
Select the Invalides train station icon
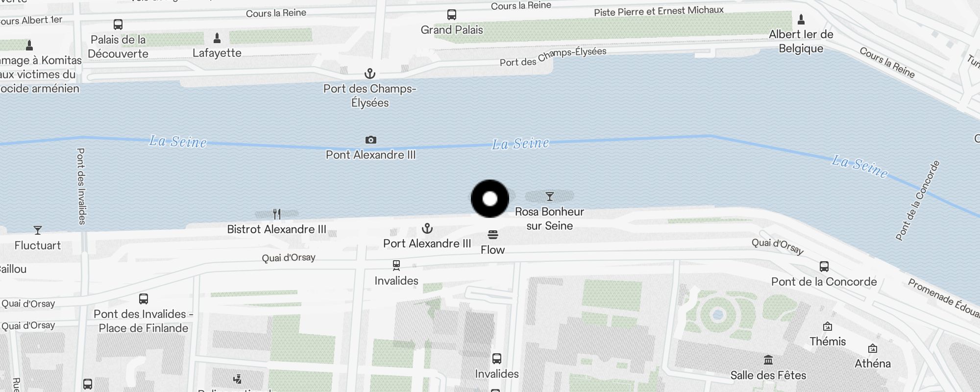tap(396, 266)
